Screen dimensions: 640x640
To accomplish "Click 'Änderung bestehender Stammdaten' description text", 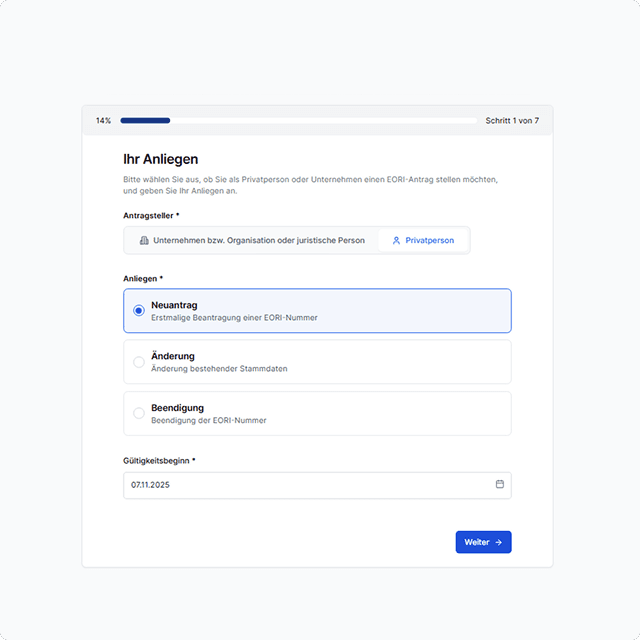I will (x=219, y=369).
